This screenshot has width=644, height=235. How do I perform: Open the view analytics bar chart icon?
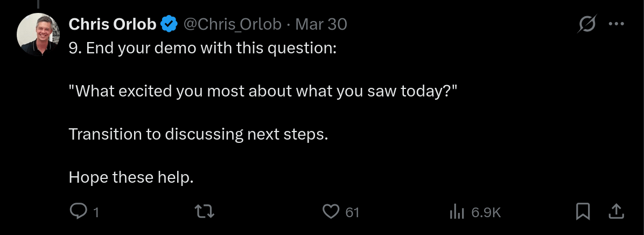coord(457,212)
